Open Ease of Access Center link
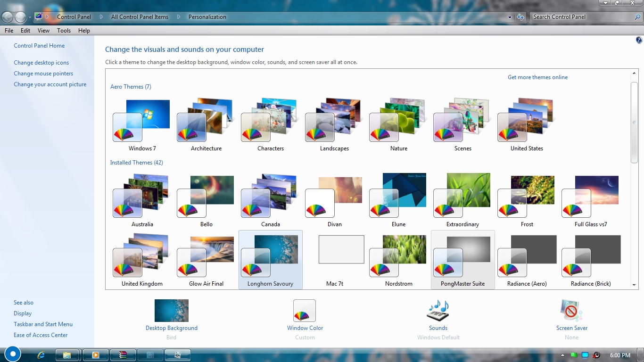The image size is (644, 362). [x=41, y=335]
